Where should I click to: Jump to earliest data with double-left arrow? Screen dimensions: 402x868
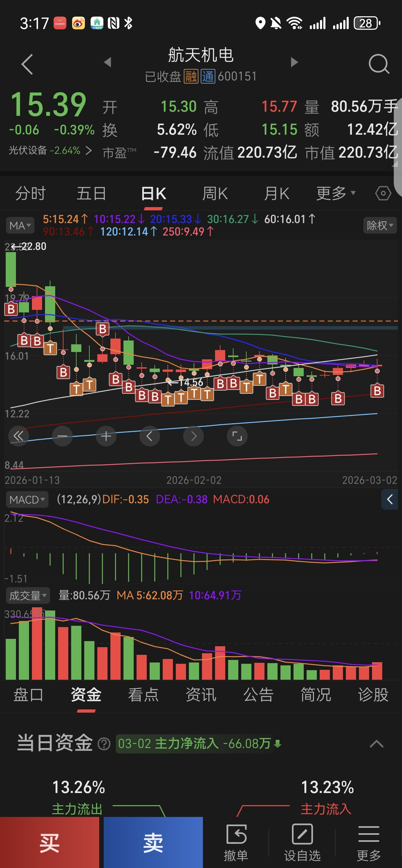tap(19, 436)
